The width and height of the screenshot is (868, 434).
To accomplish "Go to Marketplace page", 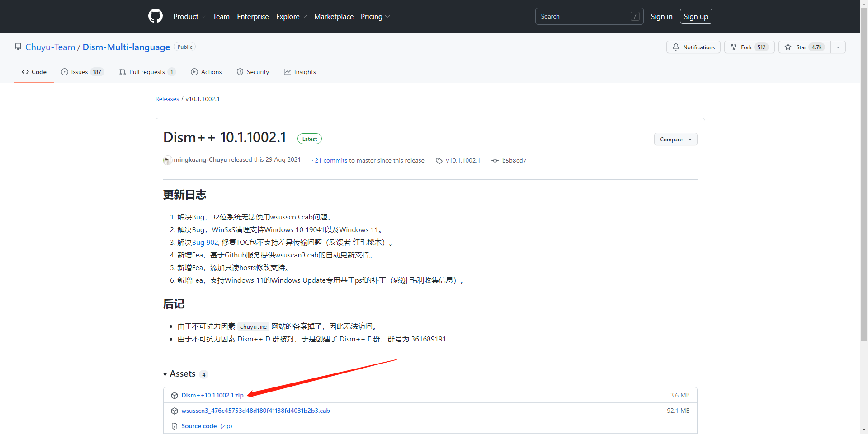I will pos(334,16).
